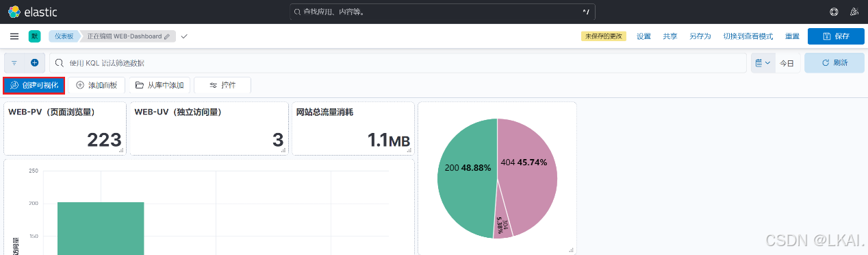This screenshot has width=868, height=255.
Task: Focus the top global search field
Action: coord(442,12)
